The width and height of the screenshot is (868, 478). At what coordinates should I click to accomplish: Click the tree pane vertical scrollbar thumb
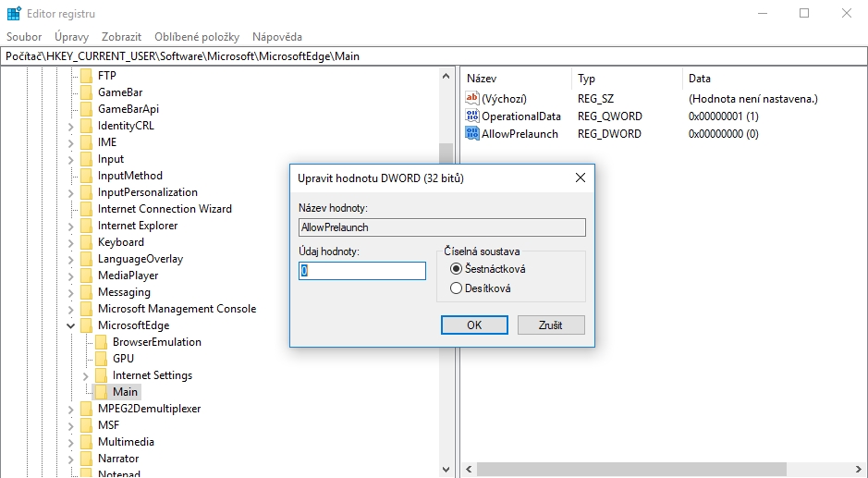[x=446, y=153]
